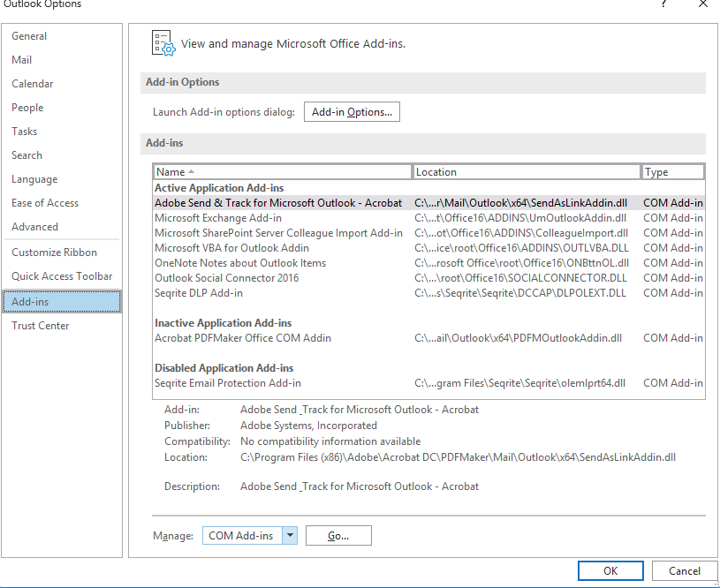Select Calendar in the sidebar
This screenshot has width=720, height=588.
33,84
